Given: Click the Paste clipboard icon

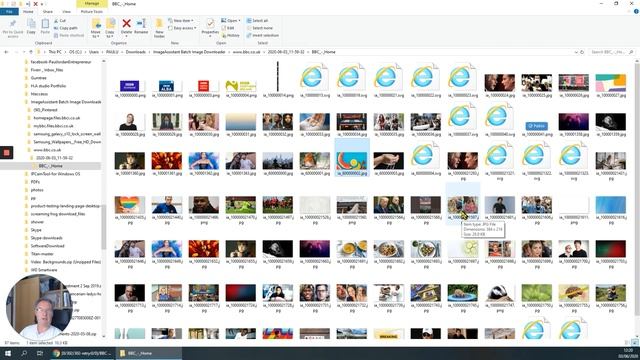Looking at the screenshot, I should click(45, 24).
